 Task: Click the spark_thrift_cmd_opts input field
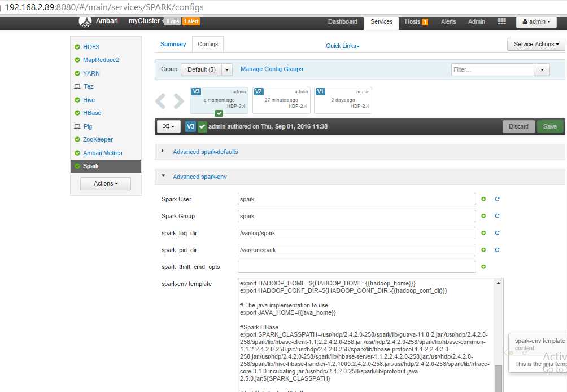pyautogui.click(x=356, y=267)
